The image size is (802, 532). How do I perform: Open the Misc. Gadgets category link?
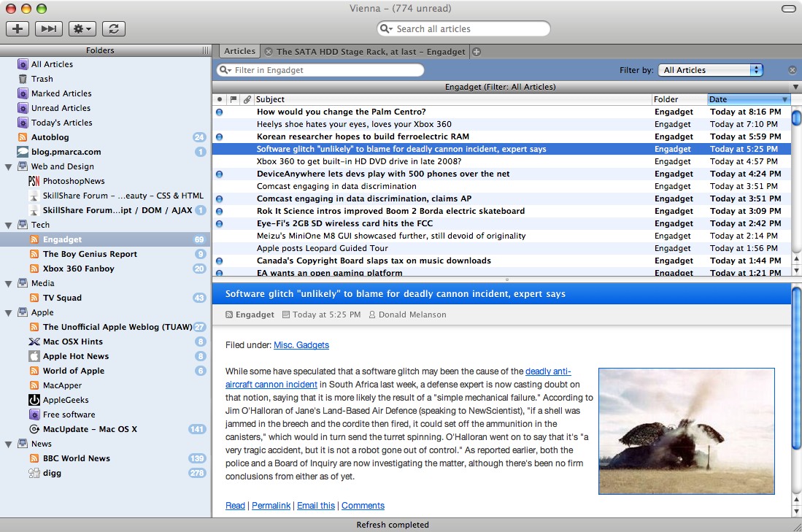301,345
